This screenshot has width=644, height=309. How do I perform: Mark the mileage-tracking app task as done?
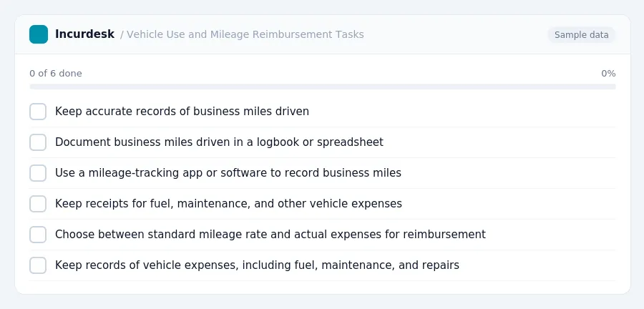click(x=38, y=173)
